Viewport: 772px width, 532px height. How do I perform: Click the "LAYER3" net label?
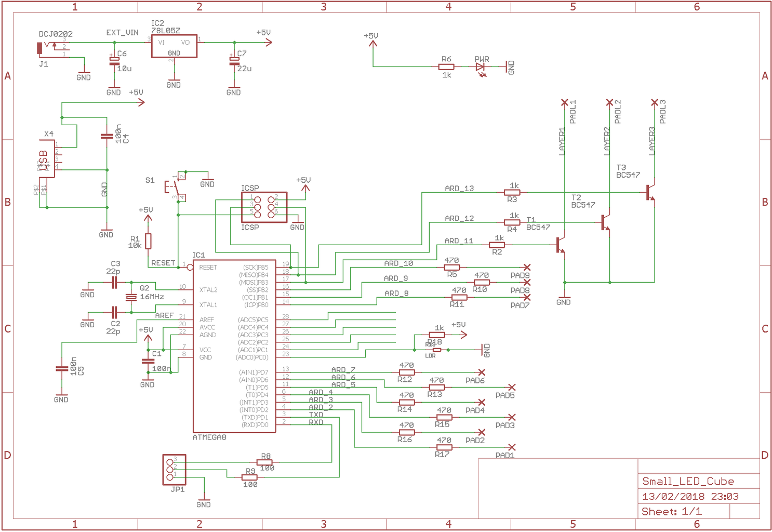tap(651, 141)
